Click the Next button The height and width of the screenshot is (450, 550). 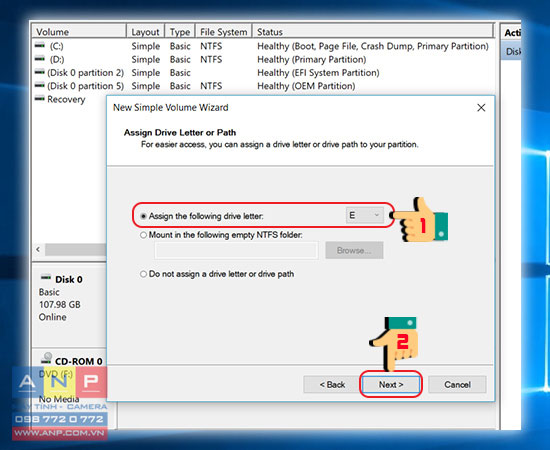(391, 385)
